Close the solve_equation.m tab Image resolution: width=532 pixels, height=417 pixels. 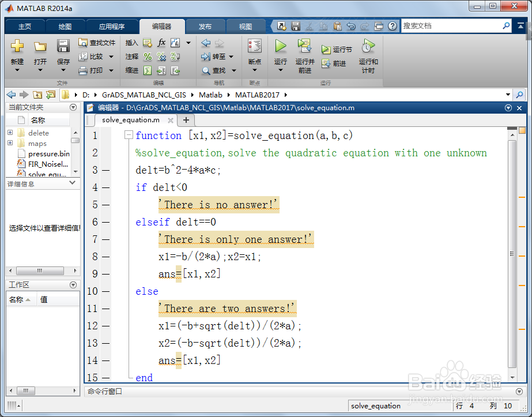pyautogui.click(x=171, y=120)
